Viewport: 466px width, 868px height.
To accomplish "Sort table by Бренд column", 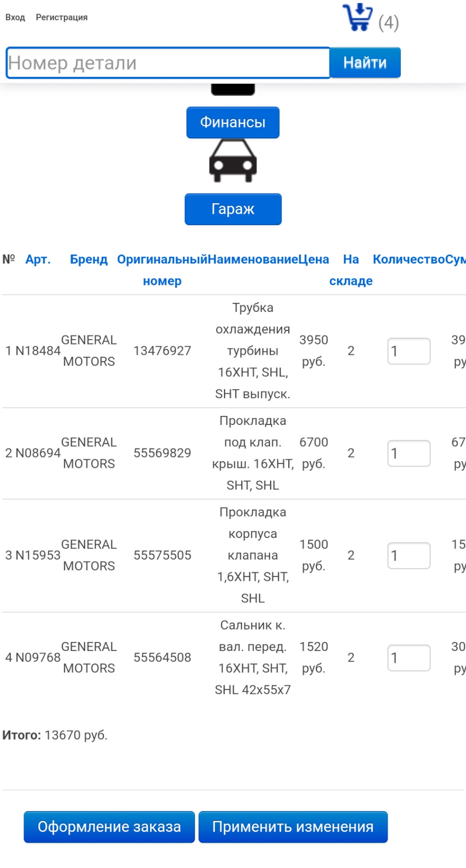I will [89, 259].
